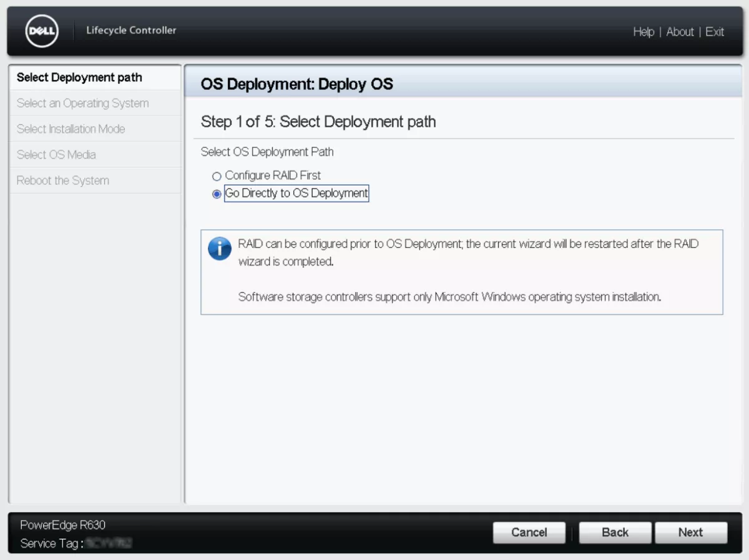Click the blue information icon
The height and width of the screenshot is (560, 749).
tap(220, 248)
